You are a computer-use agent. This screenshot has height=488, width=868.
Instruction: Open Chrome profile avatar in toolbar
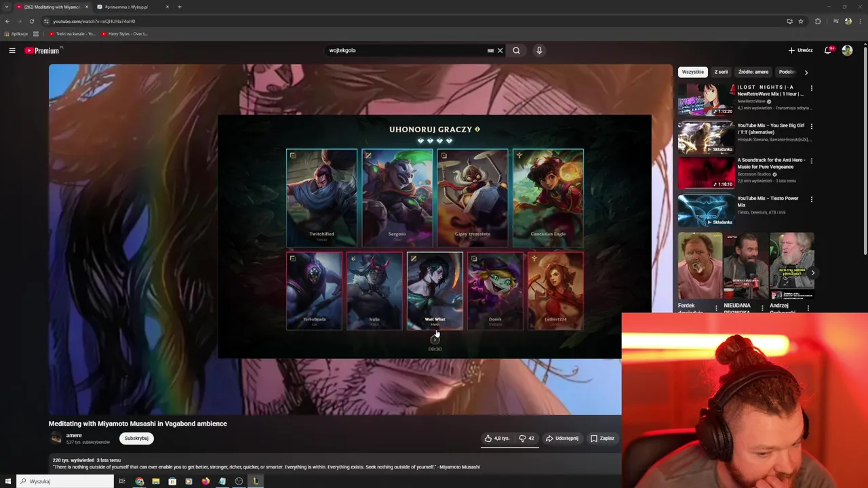point(848,21)
